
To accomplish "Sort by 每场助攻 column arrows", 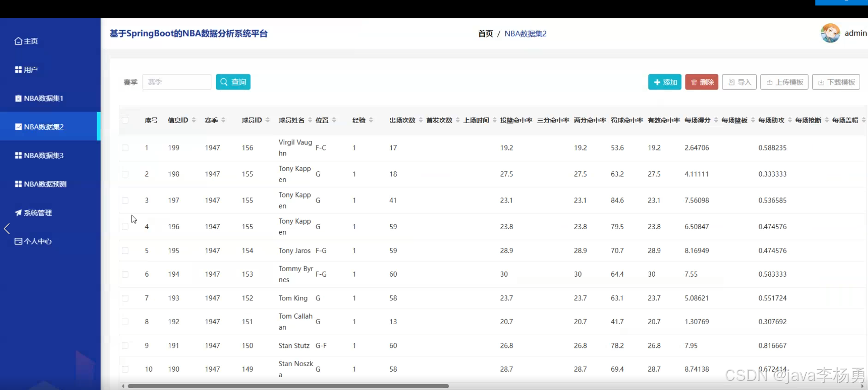I will click(x=790, y=120).
